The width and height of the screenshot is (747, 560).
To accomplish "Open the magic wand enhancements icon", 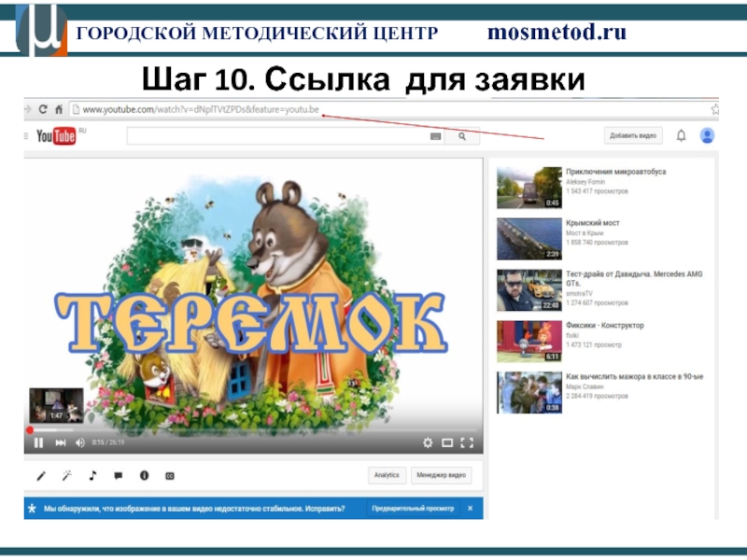I will click(66, 475).
